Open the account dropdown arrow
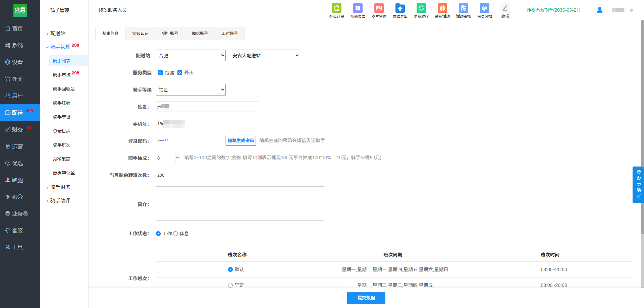Viewport: 644px width, 308px height. click(632, 10)
